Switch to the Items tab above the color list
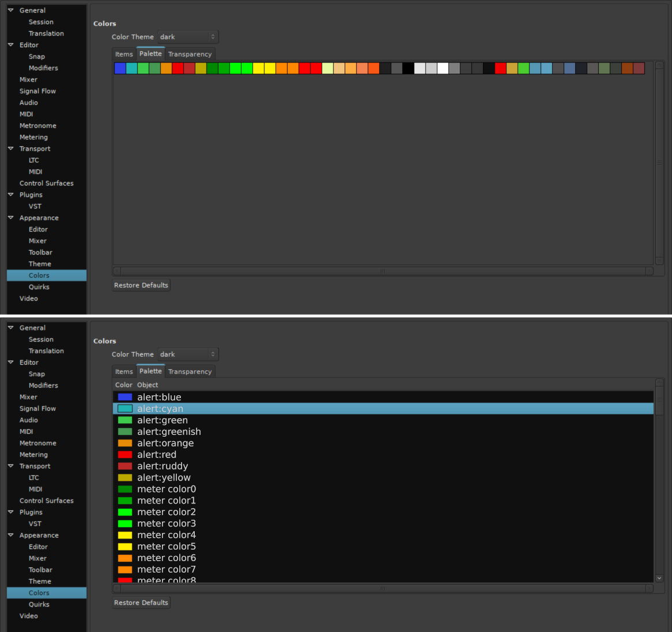Image resolution: width=672 pixels, height=632 pixels. click(x=124, y=372)
